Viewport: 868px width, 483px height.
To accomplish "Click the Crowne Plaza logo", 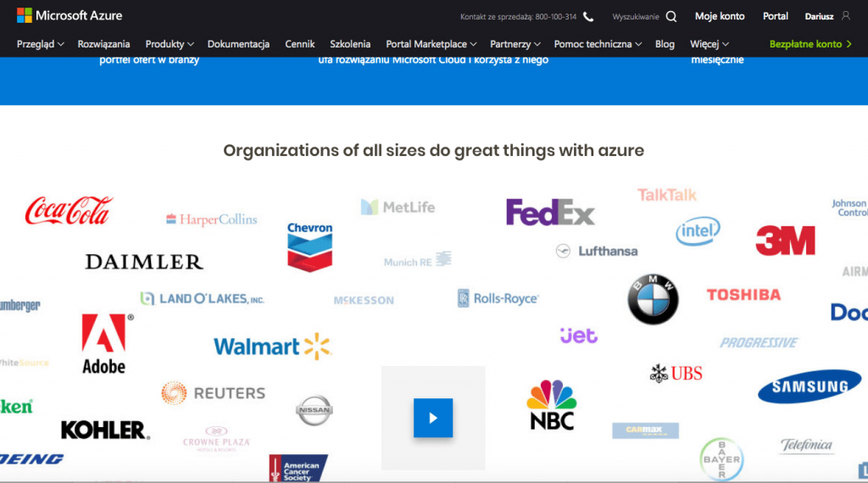I will click(216, 439).
